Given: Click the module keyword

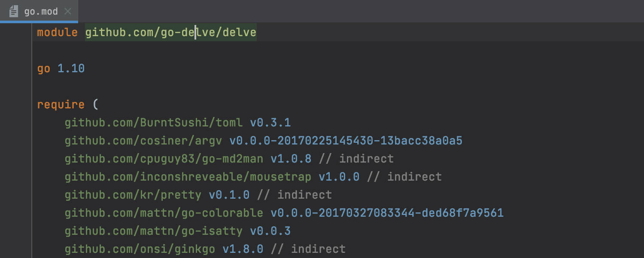Looking at the screenshot, I should (x=58, y=32).
